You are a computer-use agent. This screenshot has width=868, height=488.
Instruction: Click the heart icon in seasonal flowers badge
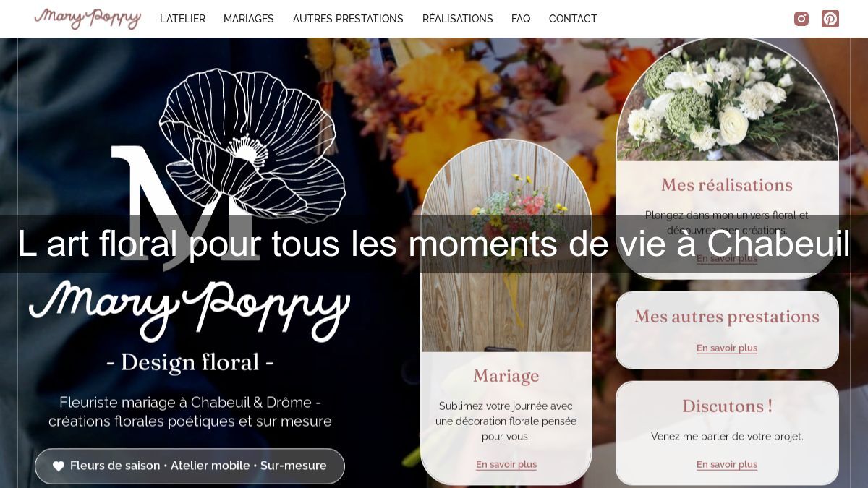click(59, 466)
